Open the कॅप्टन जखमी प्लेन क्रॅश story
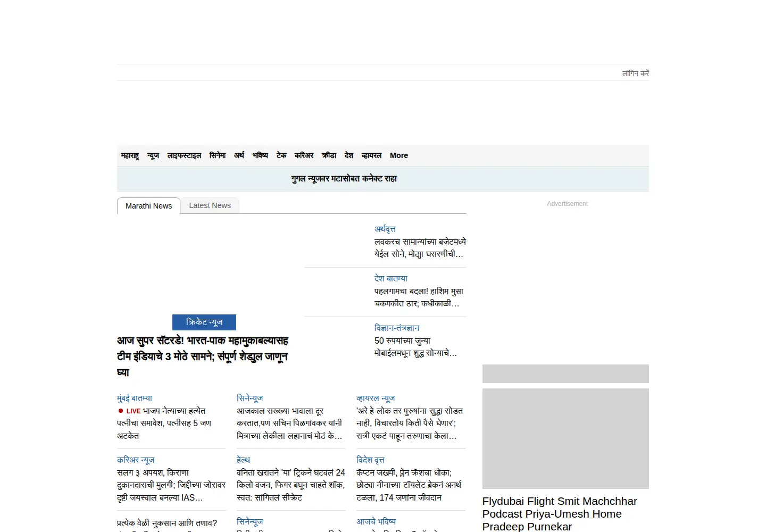Image resolution: width=766 pixels, height=532 pixels. pyautogui.click(x=409, y=485)
